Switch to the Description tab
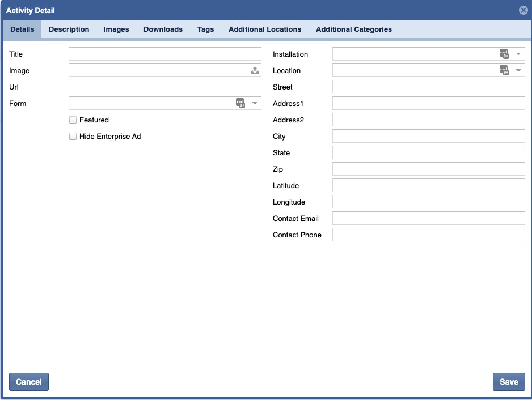Viewport: 532px width, 400px height. coord(69,29)
